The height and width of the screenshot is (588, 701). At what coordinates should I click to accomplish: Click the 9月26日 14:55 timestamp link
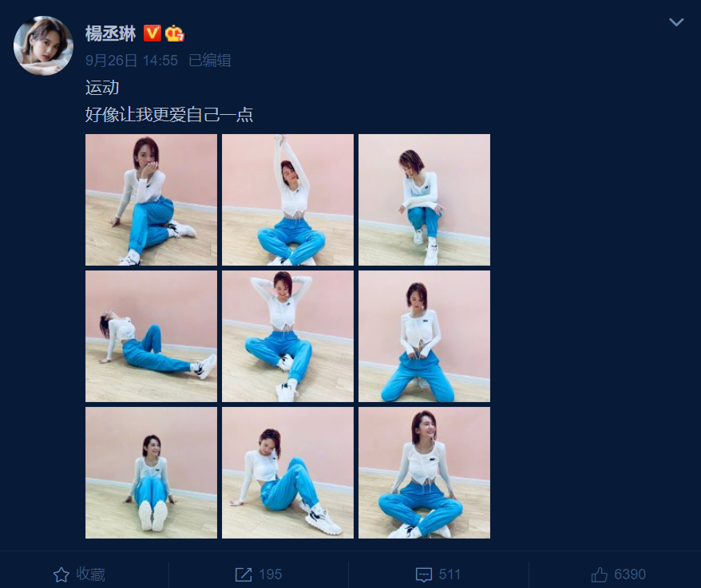click(x=132, y=61)
